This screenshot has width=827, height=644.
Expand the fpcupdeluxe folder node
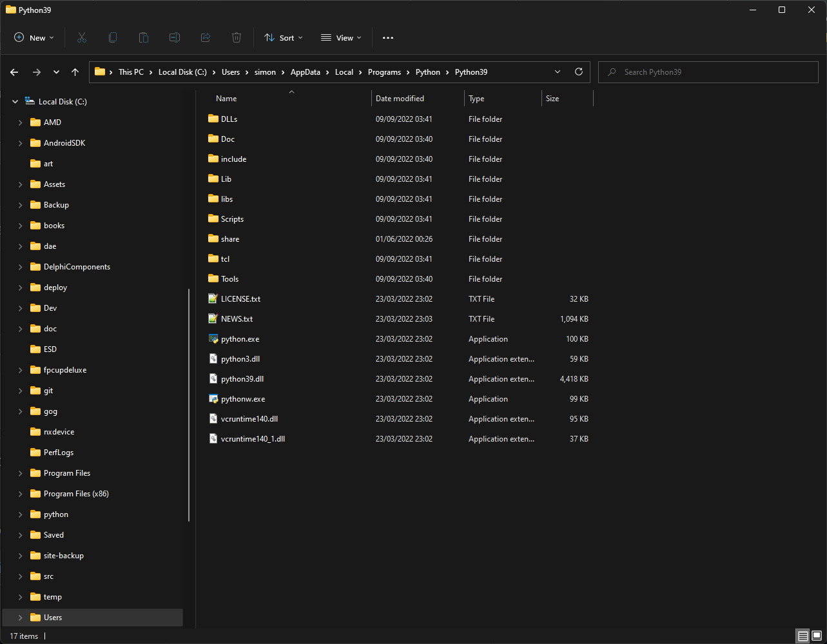pos(20,370)
